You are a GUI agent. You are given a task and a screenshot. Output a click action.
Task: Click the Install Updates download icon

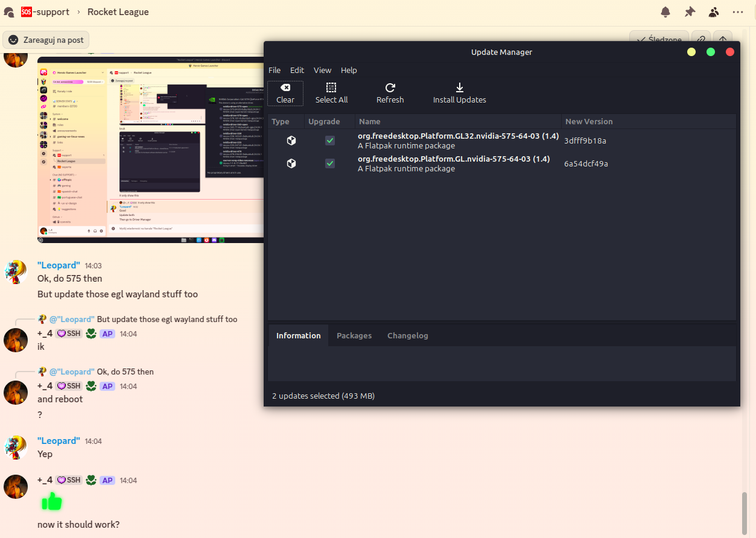(459, 87)
